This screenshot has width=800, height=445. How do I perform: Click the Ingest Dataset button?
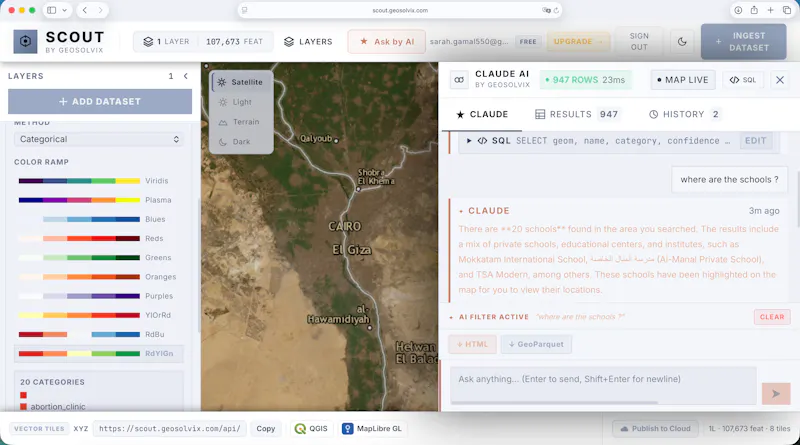tap(743, 42)
